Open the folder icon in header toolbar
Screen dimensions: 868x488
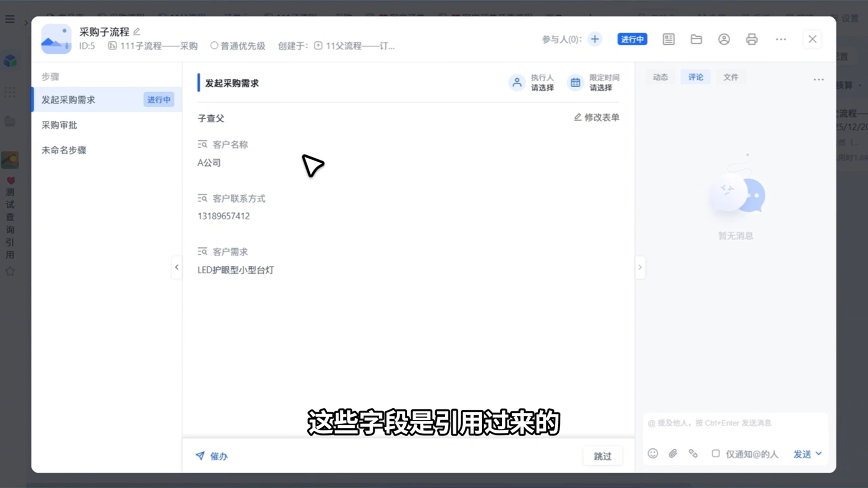[696, 39]
